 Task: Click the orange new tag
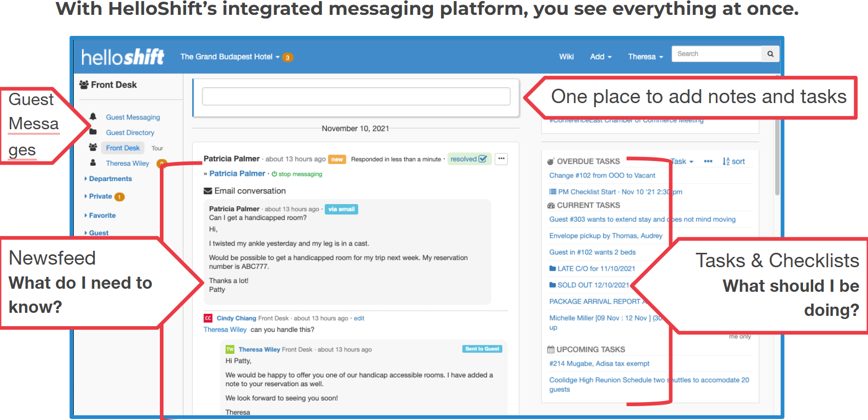coord(337,159)
